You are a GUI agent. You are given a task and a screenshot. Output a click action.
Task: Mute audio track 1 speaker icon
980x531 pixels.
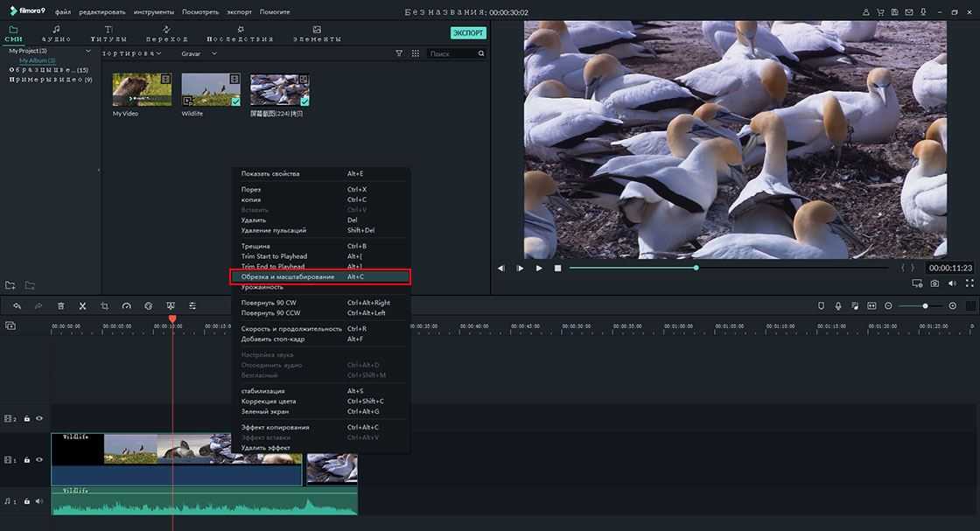pyautogui.click(x=39, y=501)
